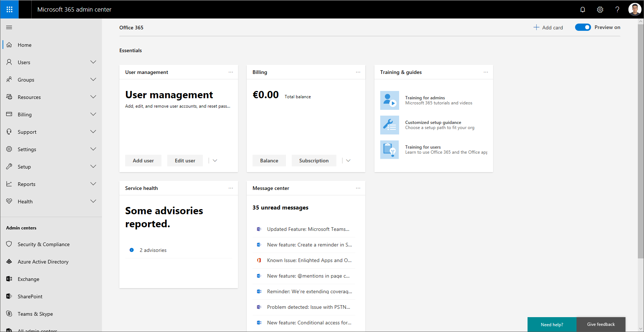Click the Need help? button
The height and width of the screenshot is (332, 644).
coord(552,324)
